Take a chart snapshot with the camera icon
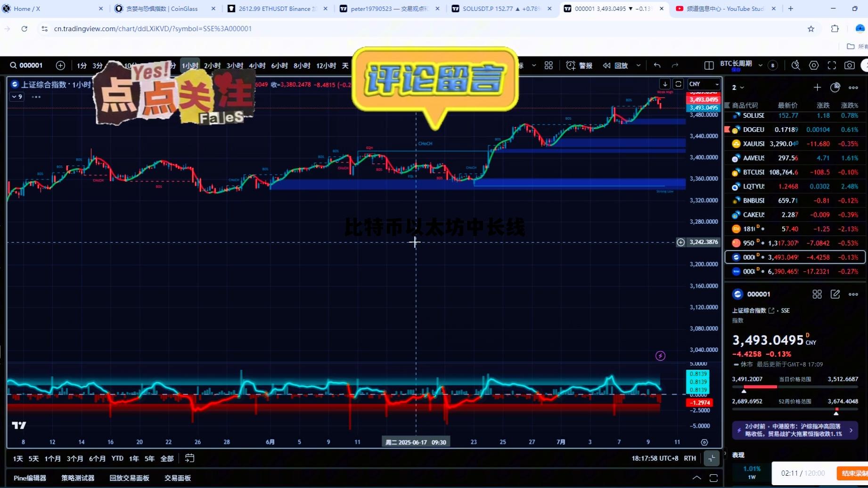 (850, 65)
